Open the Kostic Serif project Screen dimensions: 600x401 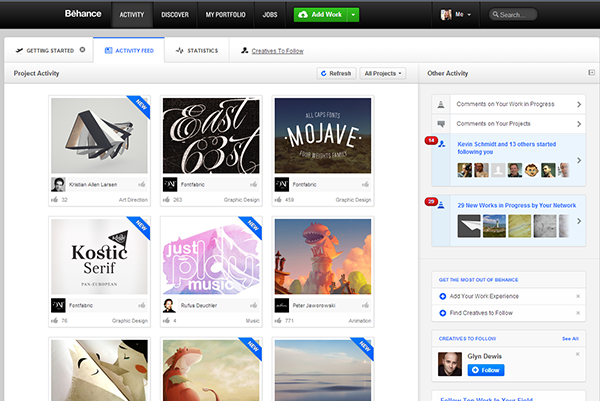click(x=99, y=256)
